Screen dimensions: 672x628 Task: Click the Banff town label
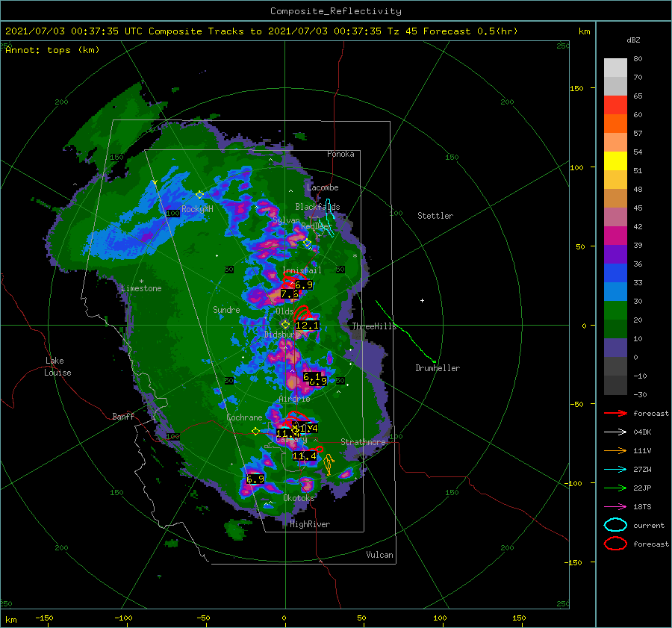pyautogui.click(x=123, y=417)
